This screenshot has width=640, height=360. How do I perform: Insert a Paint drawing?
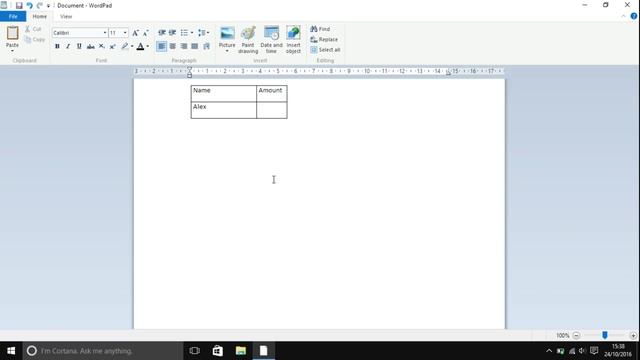point(248,40)
